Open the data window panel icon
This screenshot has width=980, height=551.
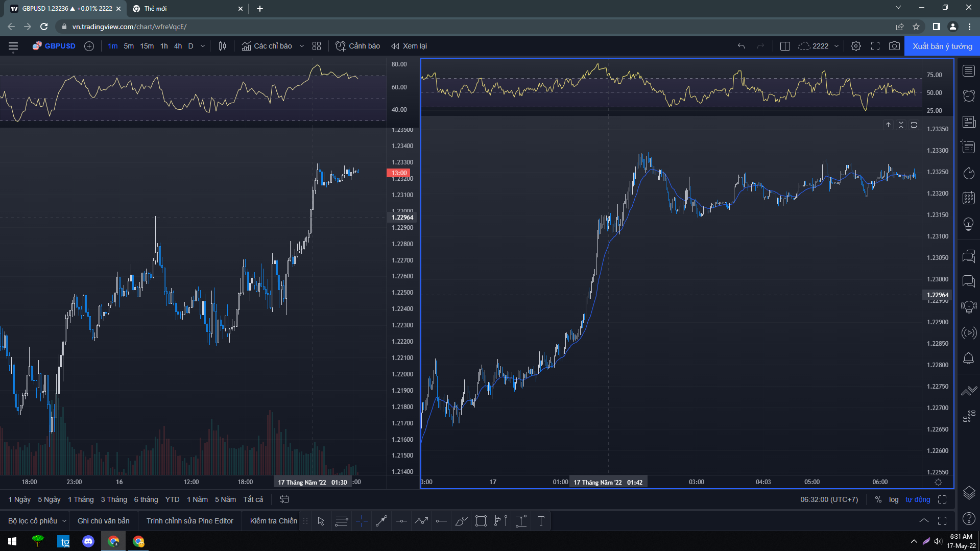point(969,147)
